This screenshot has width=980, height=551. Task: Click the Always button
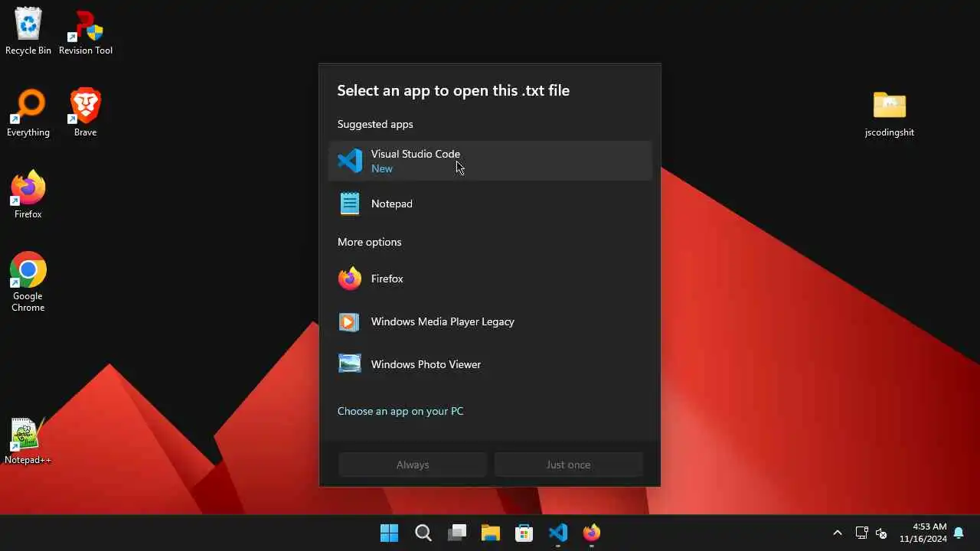[x=413, y=465]
